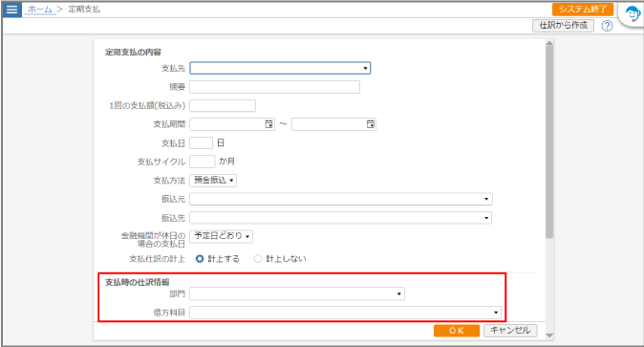Open the 部門 dropdown
644x347 pixels.
[x=297, y=294]
